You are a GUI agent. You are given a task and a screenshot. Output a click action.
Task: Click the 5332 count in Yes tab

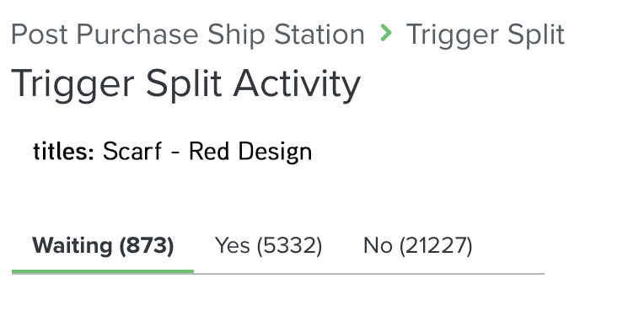point(290,246)
